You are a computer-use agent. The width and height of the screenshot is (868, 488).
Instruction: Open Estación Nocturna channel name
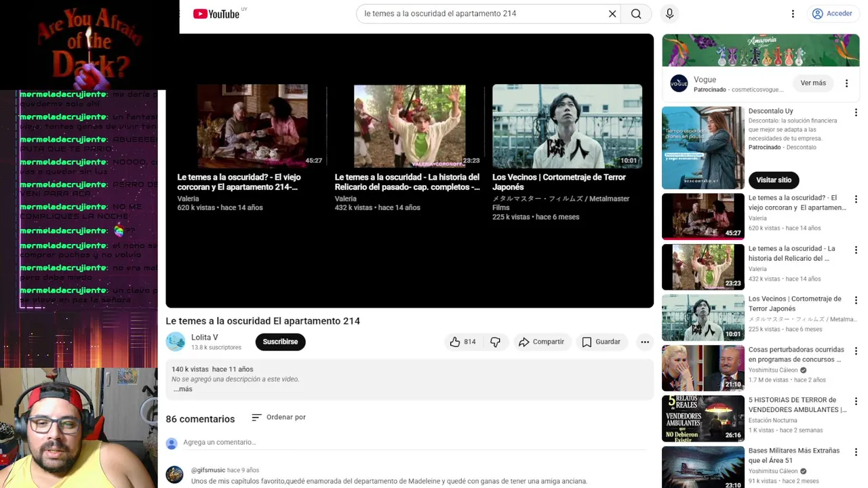(772, 420)
